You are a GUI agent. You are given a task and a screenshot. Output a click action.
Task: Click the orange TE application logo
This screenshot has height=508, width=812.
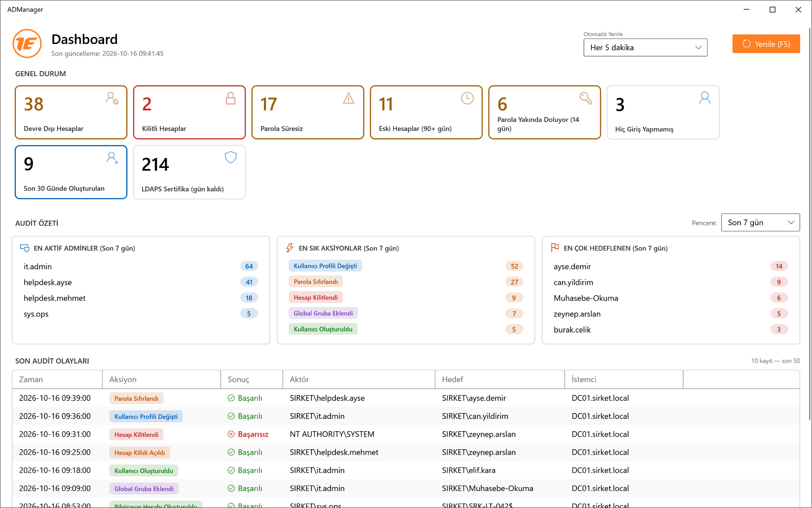point(27,44)
